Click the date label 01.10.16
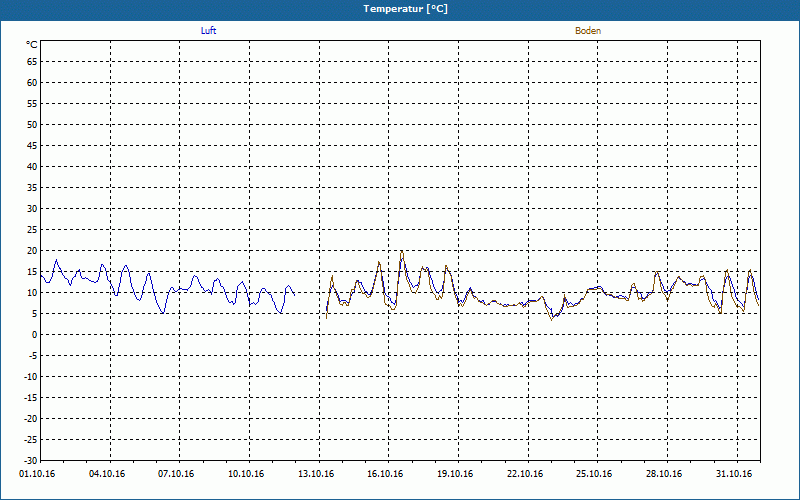 coord(37,474)
